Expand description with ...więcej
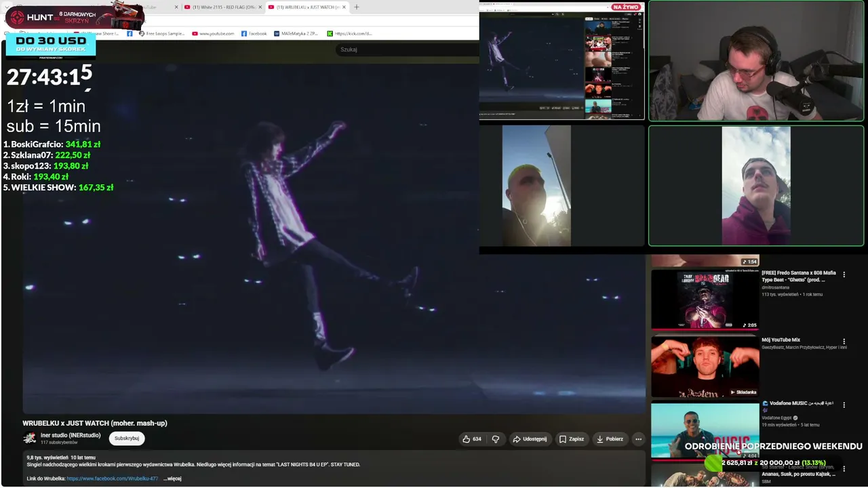 (x=172, y=479)
